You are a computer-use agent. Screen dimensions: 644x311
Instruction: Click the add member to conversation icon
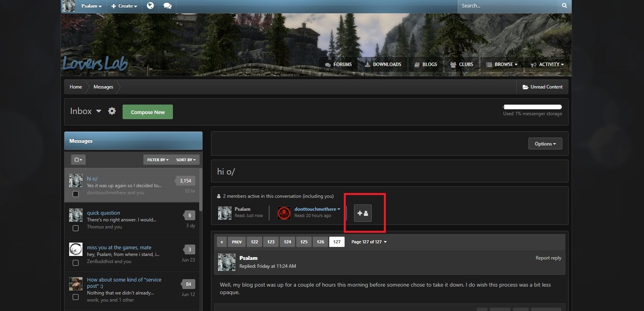[363, 213]
